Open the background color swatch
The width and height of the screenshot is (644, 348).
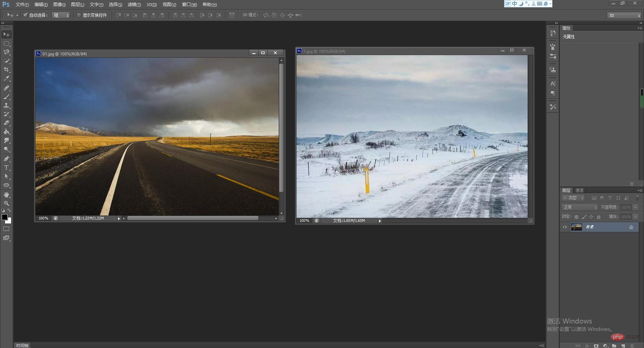coord(9,221)
